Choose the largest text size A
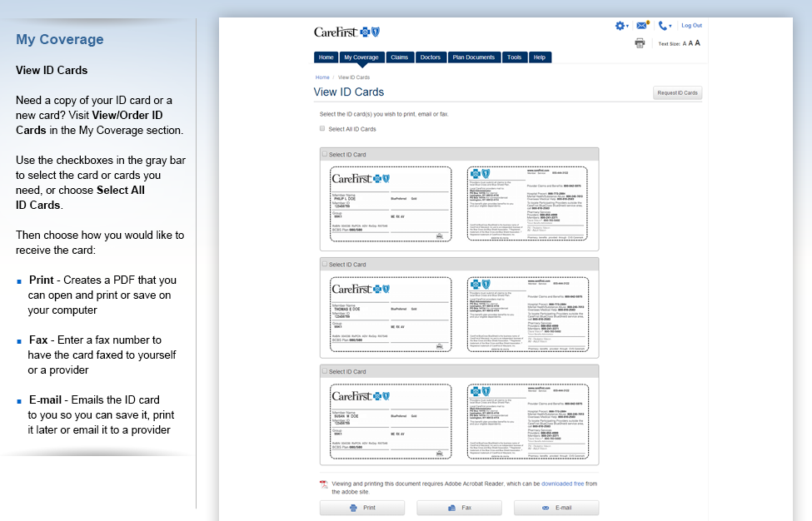The width and height of the screenshot is (812, 521). tap(698, 43)
